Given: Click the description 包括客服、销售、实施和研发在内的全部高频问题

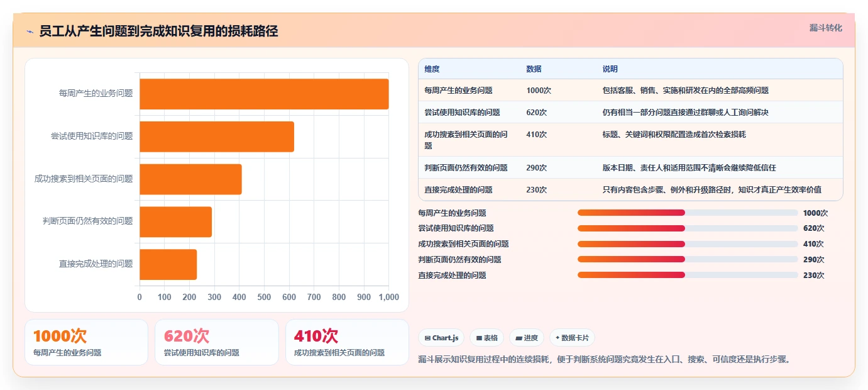Looking at the screenshot, I should [685, 91].
